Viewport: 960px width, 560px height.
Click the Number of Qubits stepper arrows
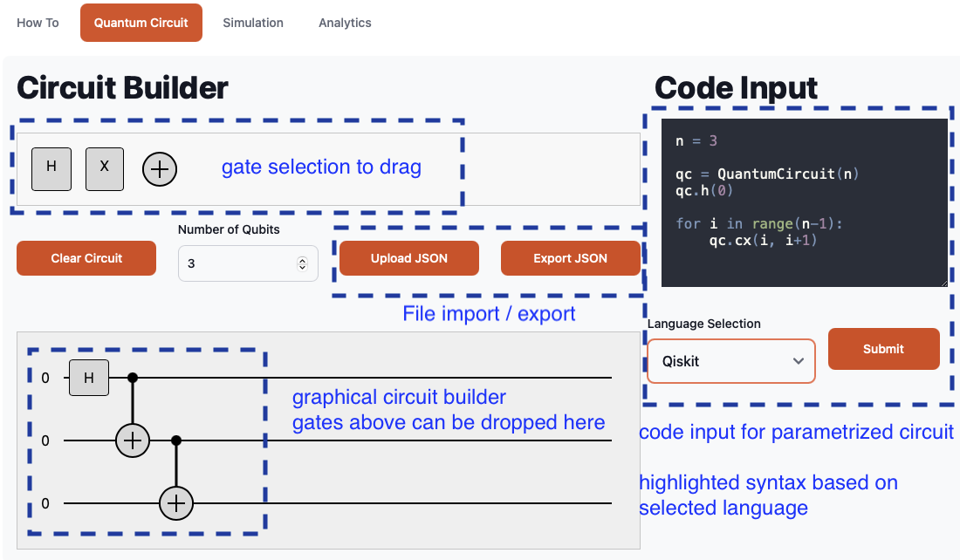[x=303, y=263]
